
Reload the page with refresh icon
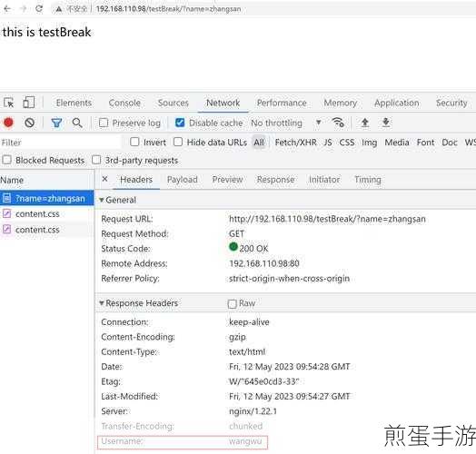tap(39, 9)
